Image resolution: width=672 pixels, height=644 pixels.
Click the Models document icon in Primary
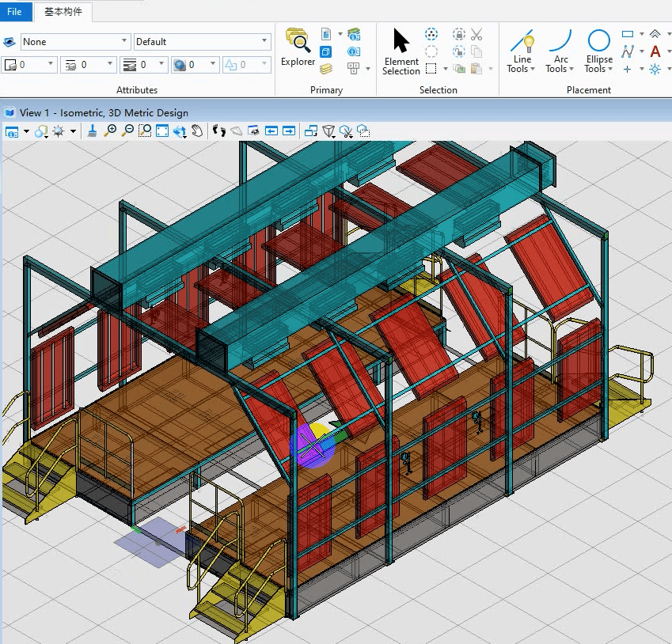click(326, 34)
